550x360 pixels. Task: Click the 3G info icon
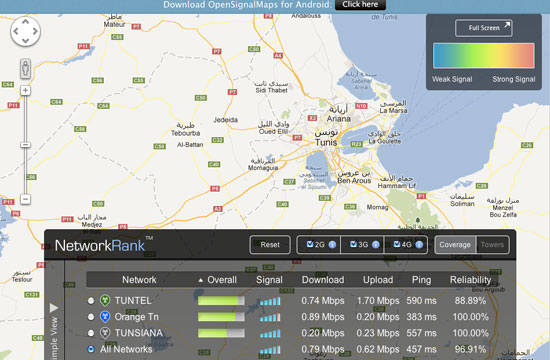(376, 245)
